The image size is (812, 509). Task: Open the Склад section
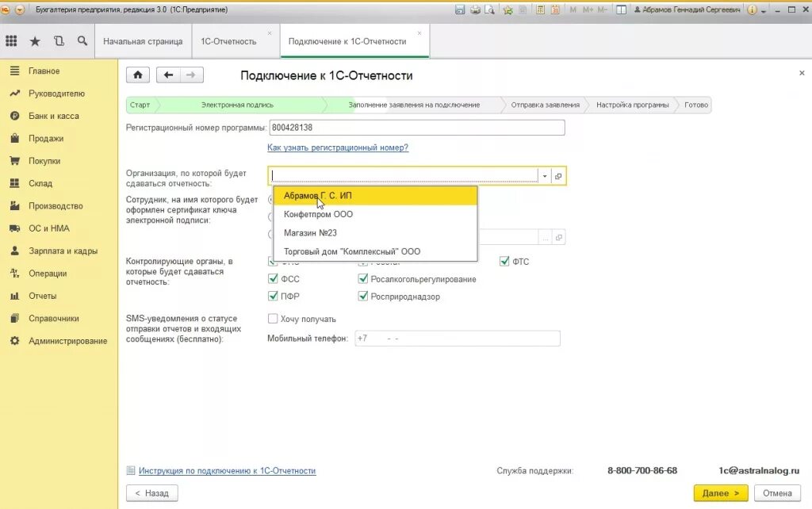40,183
